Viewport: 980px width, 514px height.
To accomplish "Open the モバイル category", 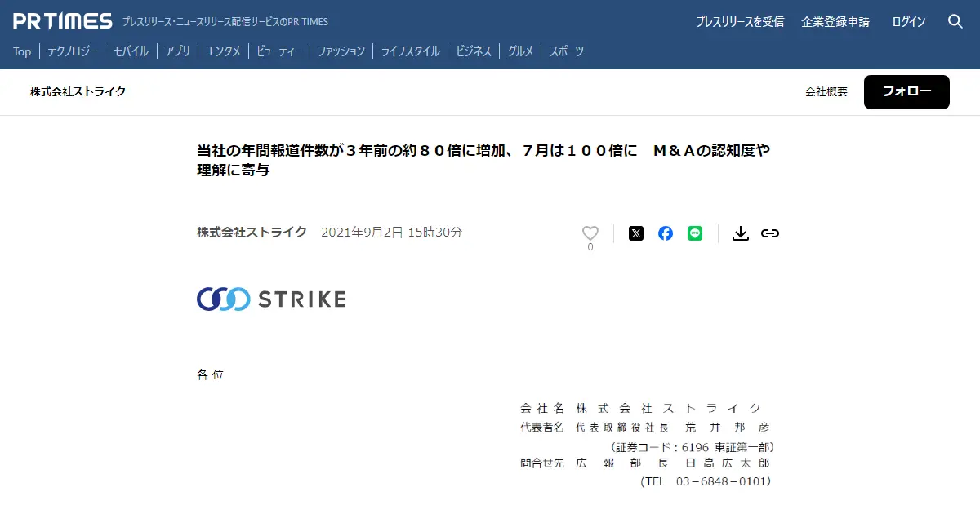I will point(131,51).
